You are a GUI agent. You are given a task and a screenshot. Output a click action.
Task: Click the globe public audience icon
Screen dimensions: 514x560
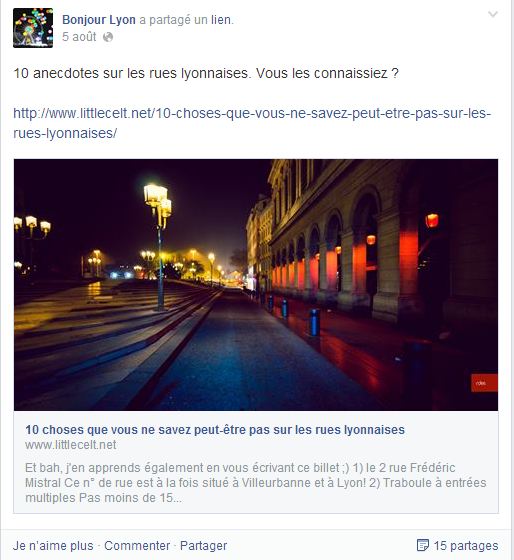coord(108,37)
